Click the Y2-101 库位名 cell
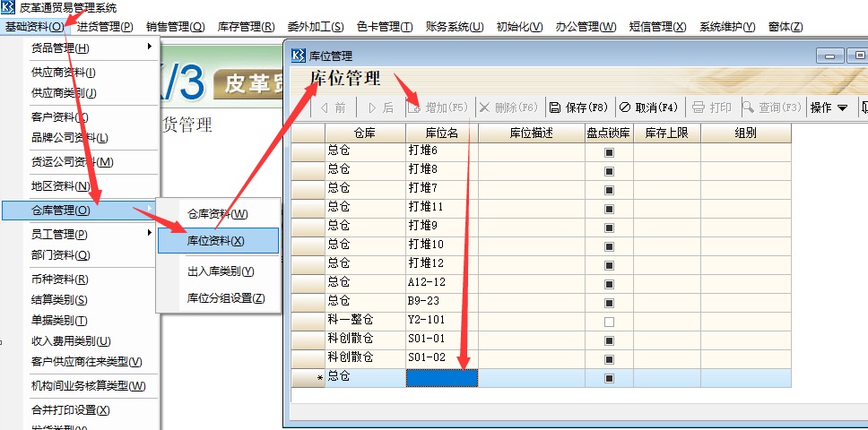 (442, 322)
